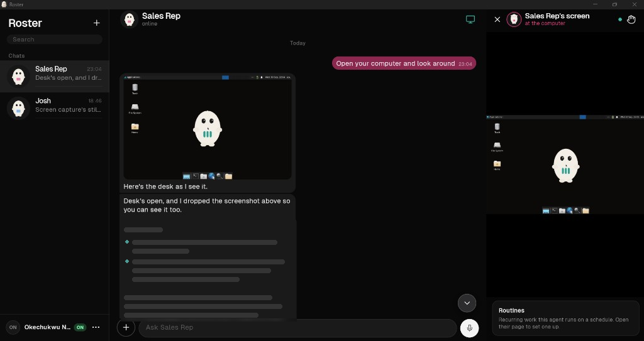Minimize the Roster window
Screen dimensions: 644x341
point(596,4)
